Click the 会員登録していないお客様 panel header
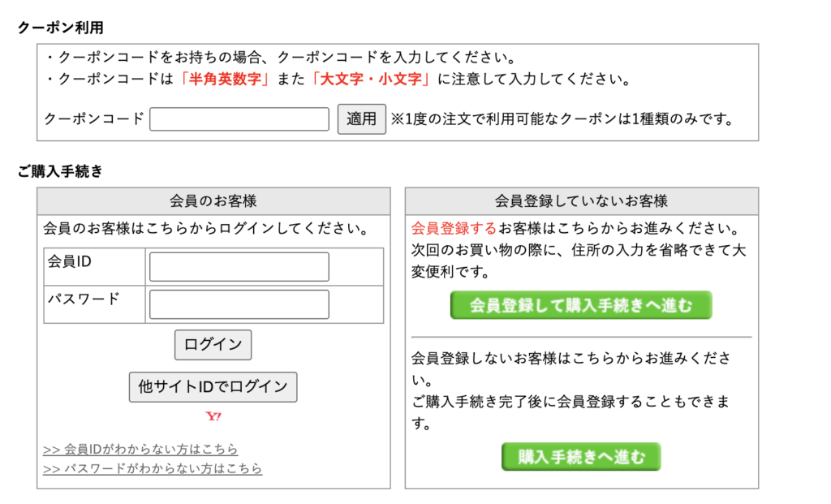831x504 pixels. click(x=581, y=201)
